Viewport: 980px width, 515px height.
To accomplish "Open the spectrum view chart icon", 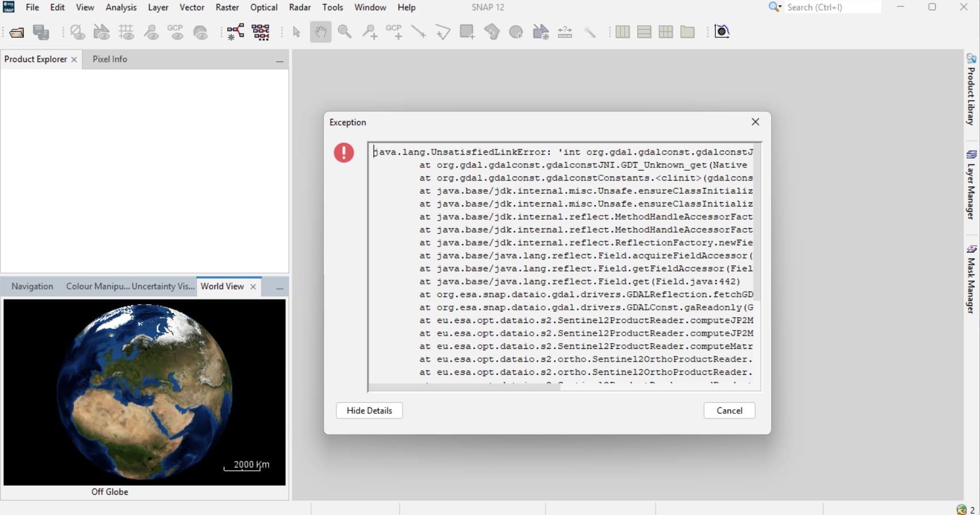I will (722, 32).
